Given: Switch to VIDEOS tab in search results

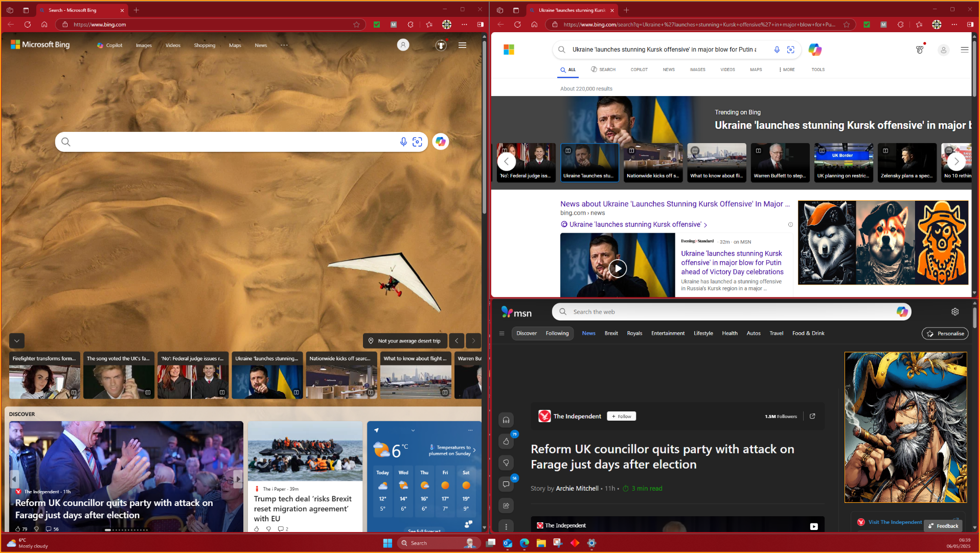Looking at the screenshot, I should point(727,70).
